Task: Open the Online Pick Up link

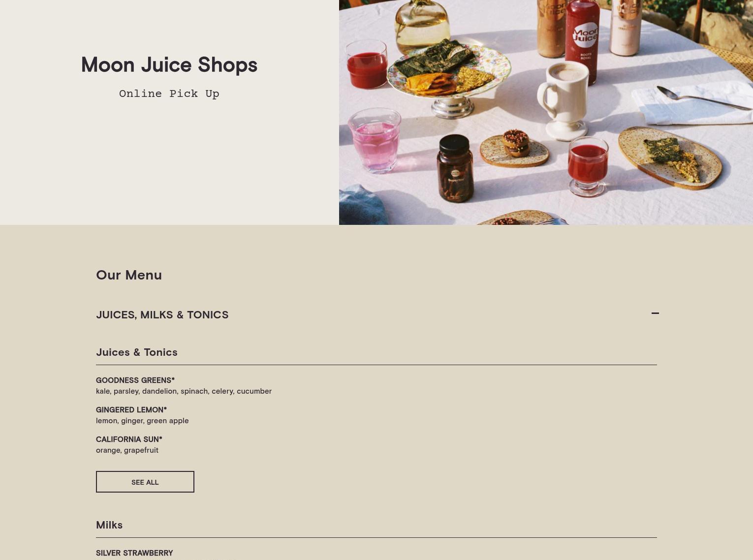Action: click(x=169, y=93)
